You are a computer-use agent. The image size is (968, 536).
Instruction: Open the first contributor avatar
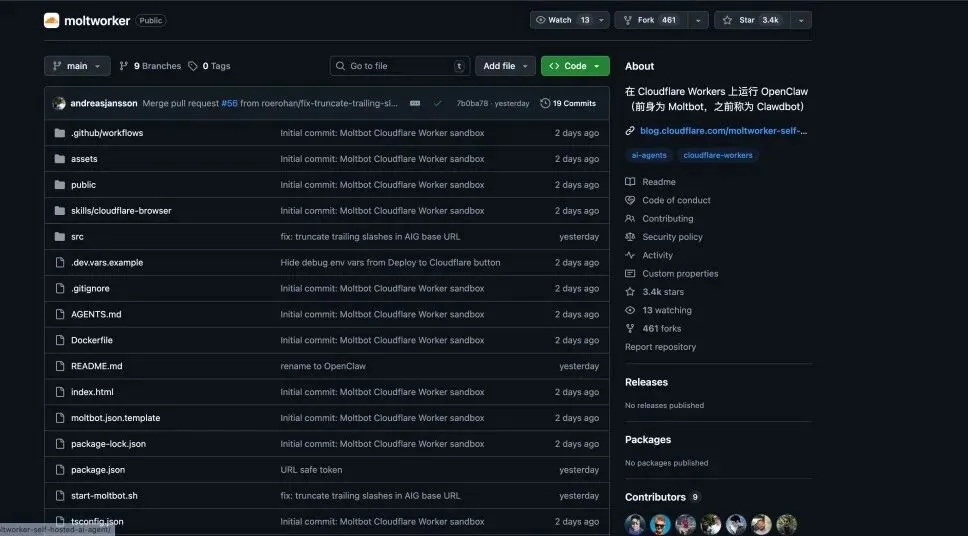click(x=635, y=524)
